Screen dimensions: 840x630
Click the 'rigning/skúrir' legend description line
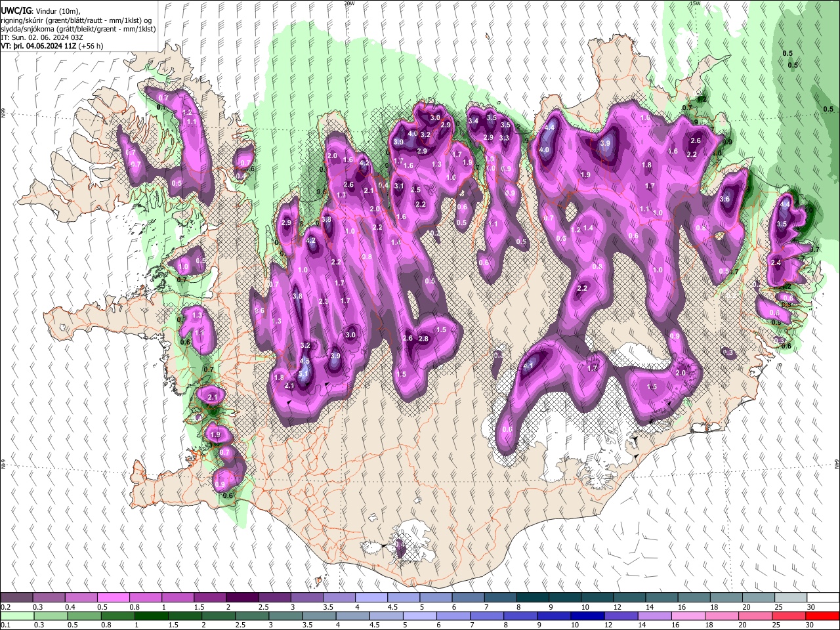(x=76, y=20)
